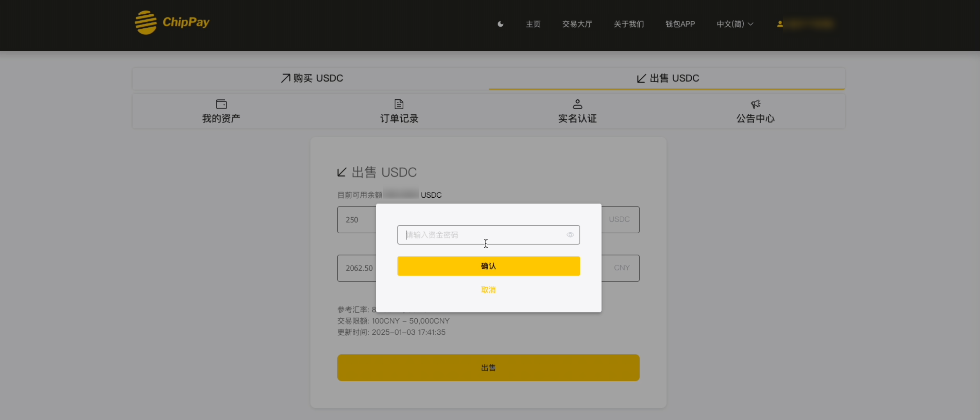Click the 更新时间 2025-01-03 timestamp
Image resolution: width=980 pixels, height=420 pixels.
(391, 332)
